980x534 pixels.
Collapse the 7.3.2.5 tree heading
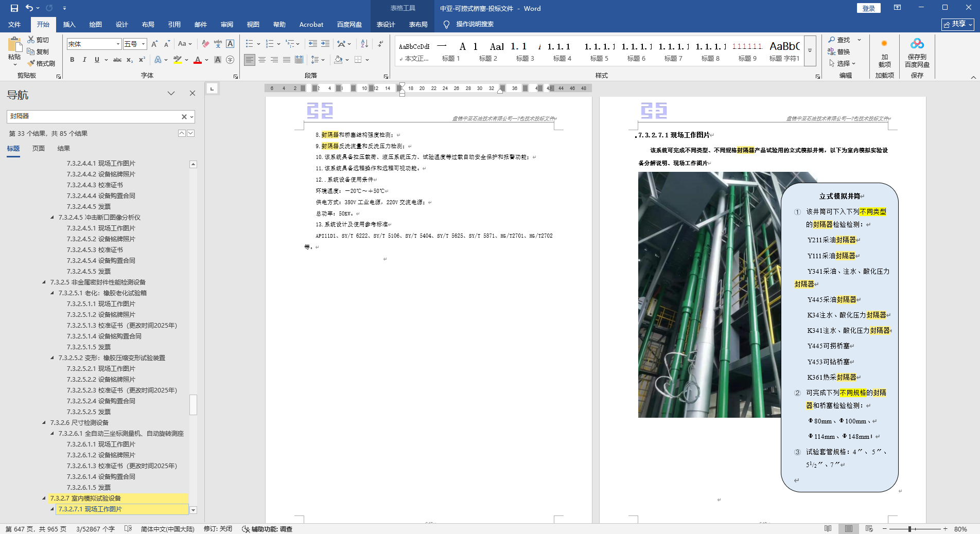coord(44,282)
